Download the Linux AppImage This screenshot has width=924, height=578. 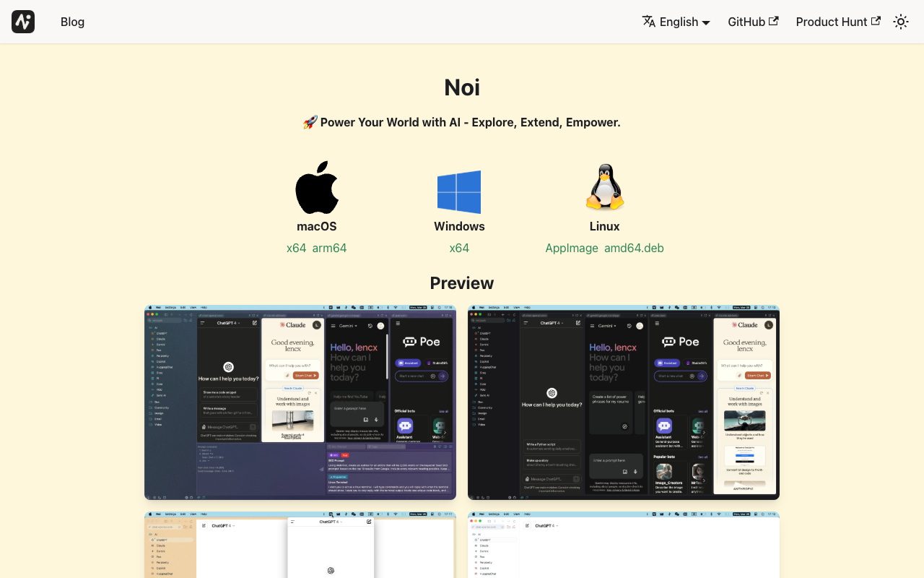pyautogui.click(x=572, y=248)
